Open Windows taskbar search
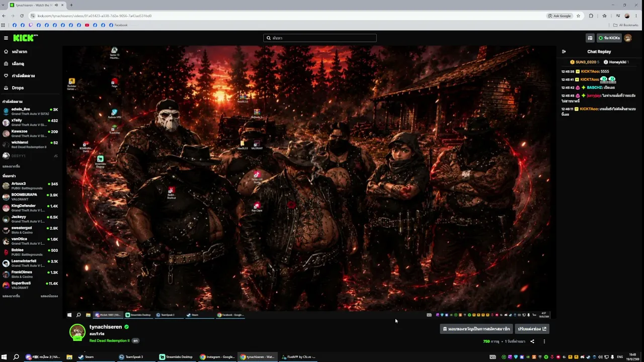Screen dimensions: 644x362 coord(16,357)
